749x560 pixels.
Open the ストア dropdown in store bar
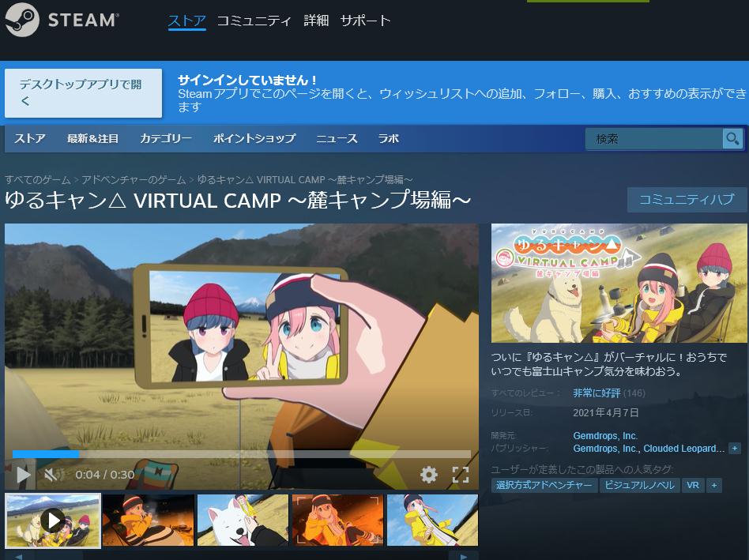coord(29,138)
